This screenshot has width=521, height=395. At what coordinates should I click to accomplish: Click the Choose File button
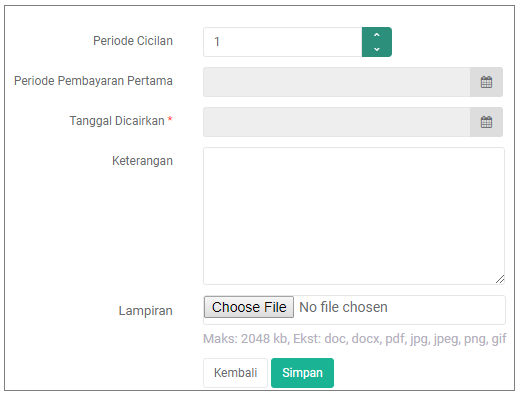click(249, 307)
